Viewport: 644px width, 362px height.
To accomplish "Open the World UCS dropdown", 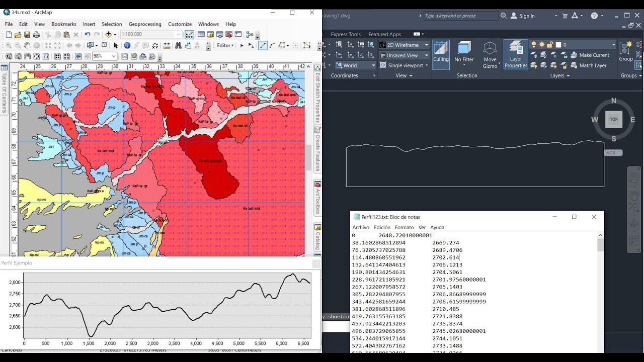I will pos(373,65).
